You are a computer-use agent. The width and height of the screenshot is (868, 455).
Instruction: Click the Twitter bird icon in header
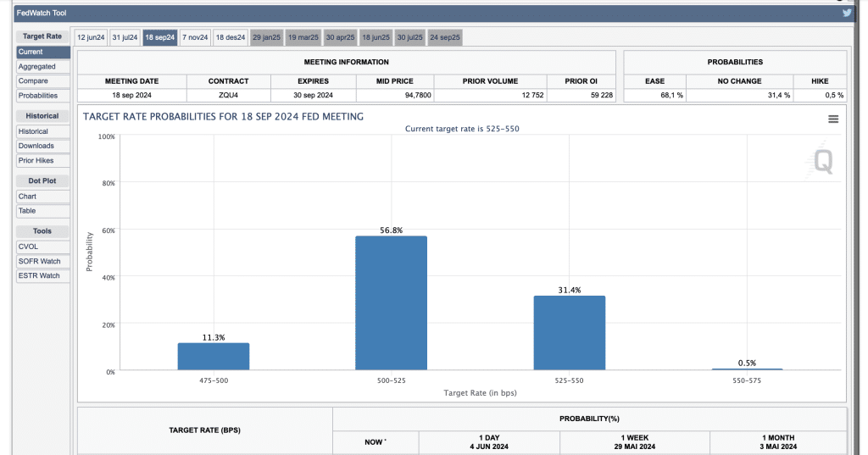(847, 13)
